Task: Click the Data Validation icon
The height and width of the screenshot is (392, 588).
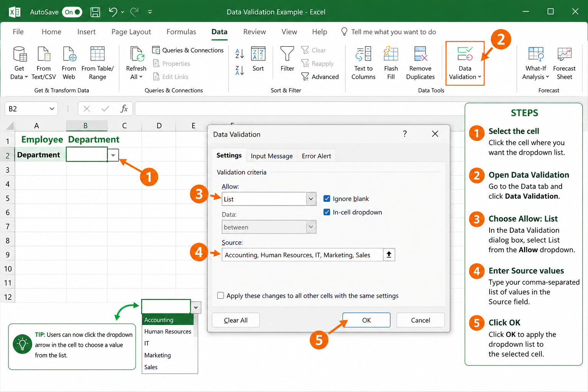Action: [x=465, y=54]
